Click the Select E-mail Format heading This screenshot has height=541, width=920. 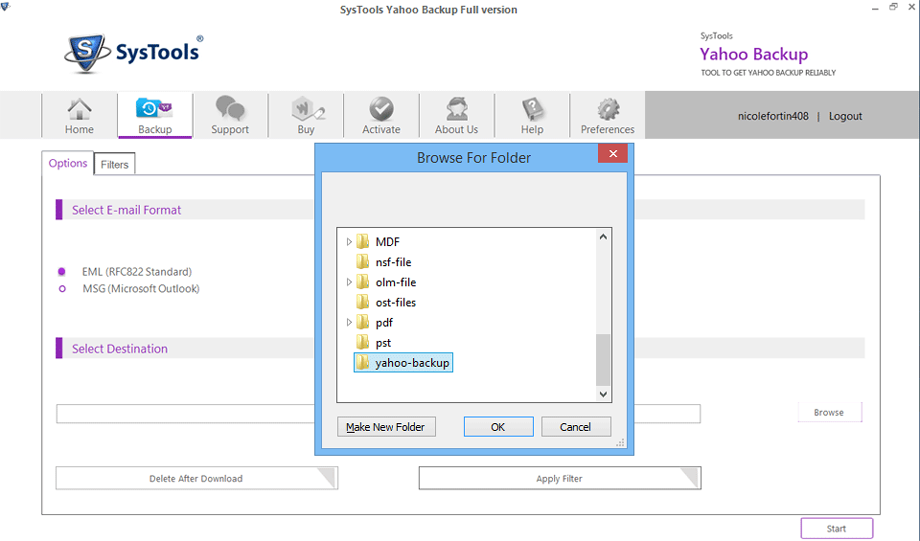[127, 210]
